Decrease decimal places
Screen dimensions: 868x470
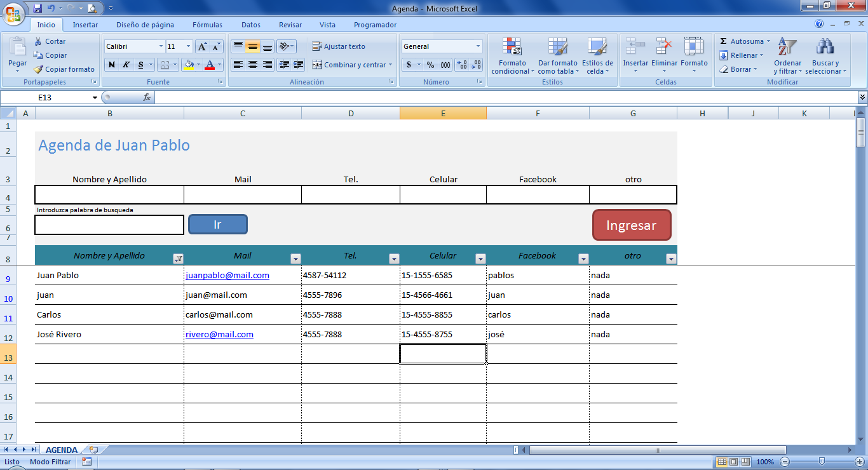(x=476, y=65)
